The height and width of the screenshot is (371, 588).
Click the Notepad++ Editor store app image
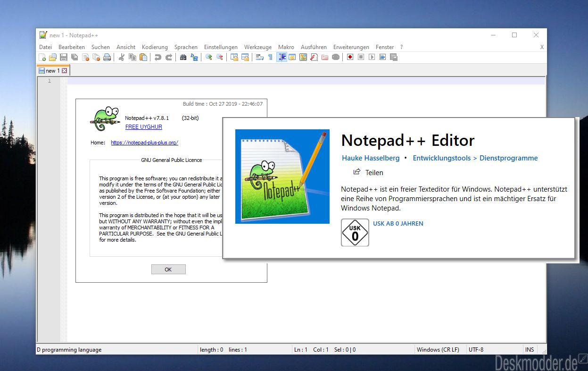[x=282, y=177]
